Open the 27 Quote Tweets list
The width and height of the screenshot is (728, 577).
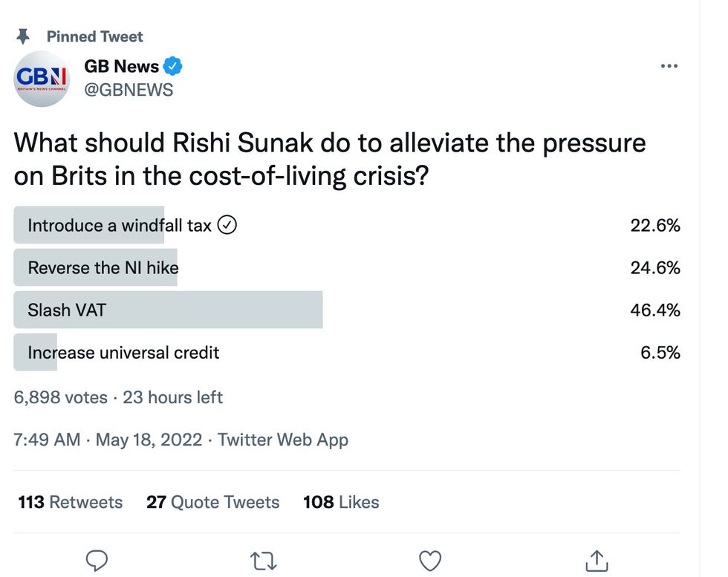coord(212,502)
